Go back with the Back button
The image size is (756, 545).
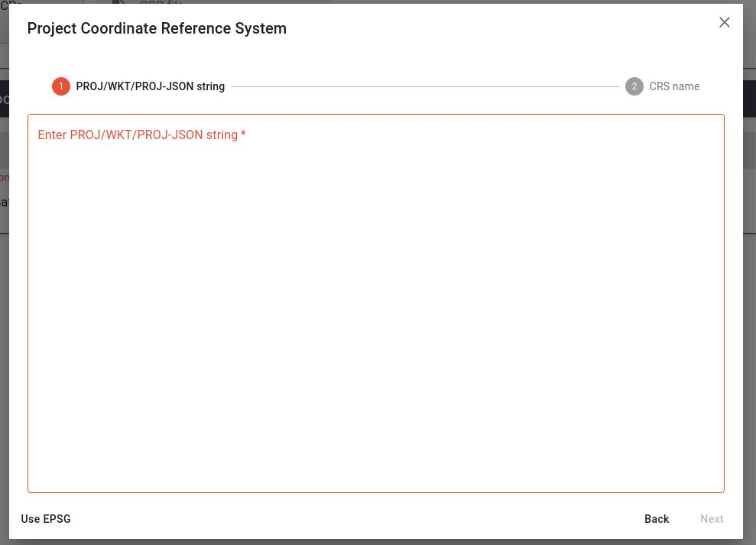[x=657, y=519]
